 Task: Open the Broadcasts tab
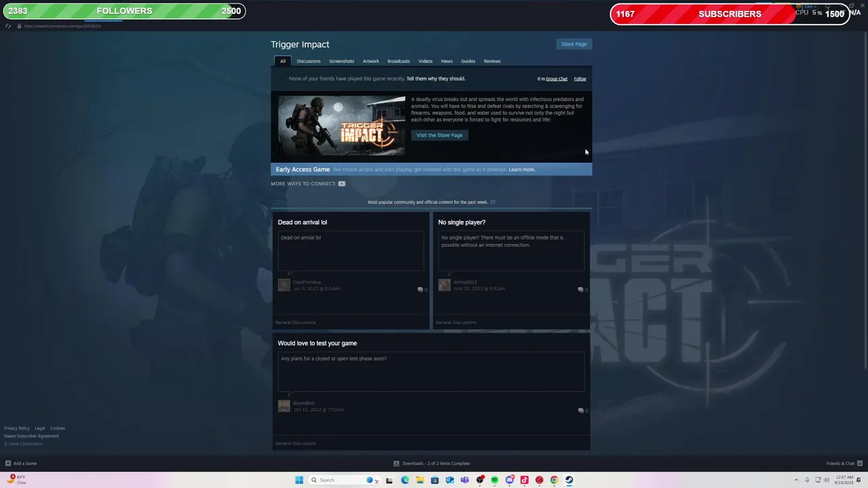point(399,61)
